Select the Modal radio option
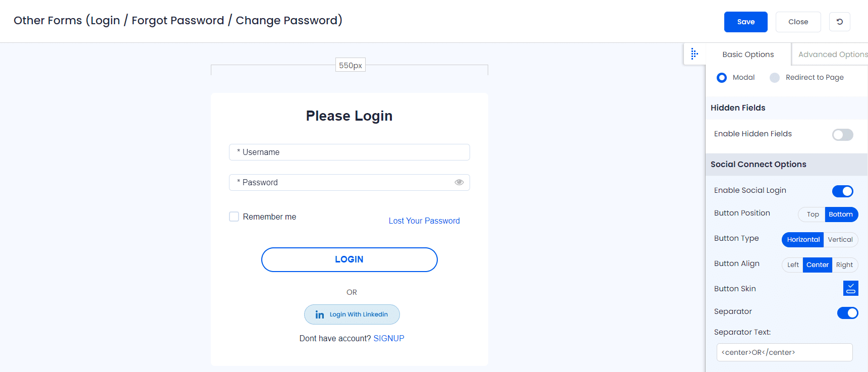Viewport: 868px width, 372px height. point(722,78)
